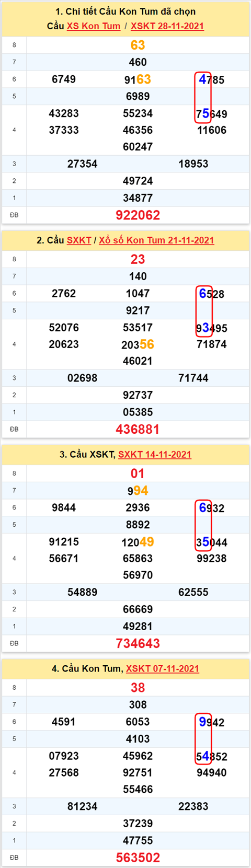Select the prize-3 number 02698
Image resolution: width=251 pixels, height=868 pixels.
(x=83, y=378)
